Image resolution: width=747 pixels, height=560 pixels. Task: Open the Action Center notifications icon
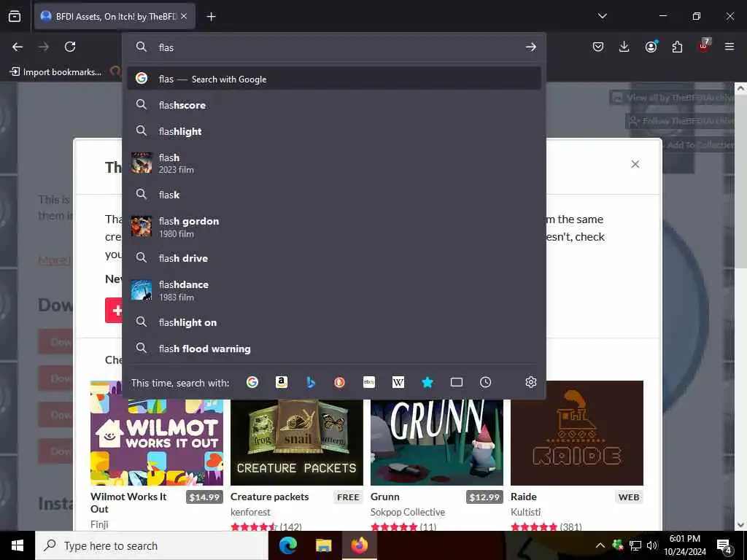(x=724, y=545)
